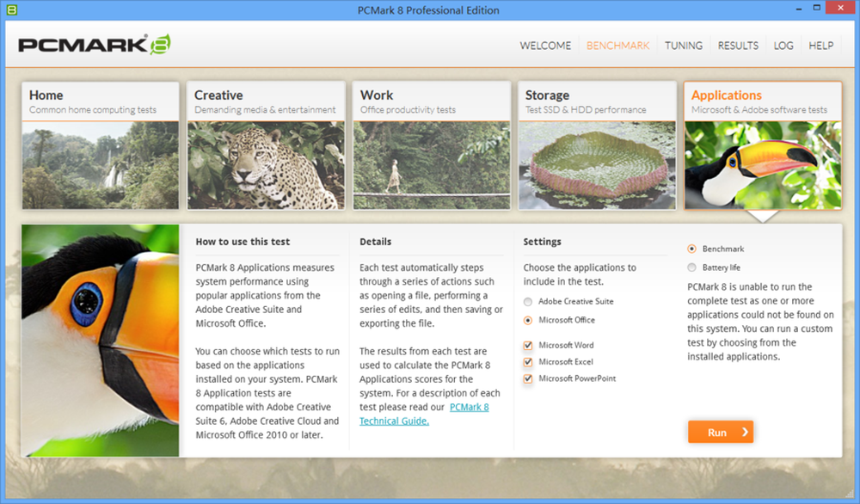The image size is (860, 504).
Task: Click the 'How to use this test' heading
Action: click(x=243, y=242)
